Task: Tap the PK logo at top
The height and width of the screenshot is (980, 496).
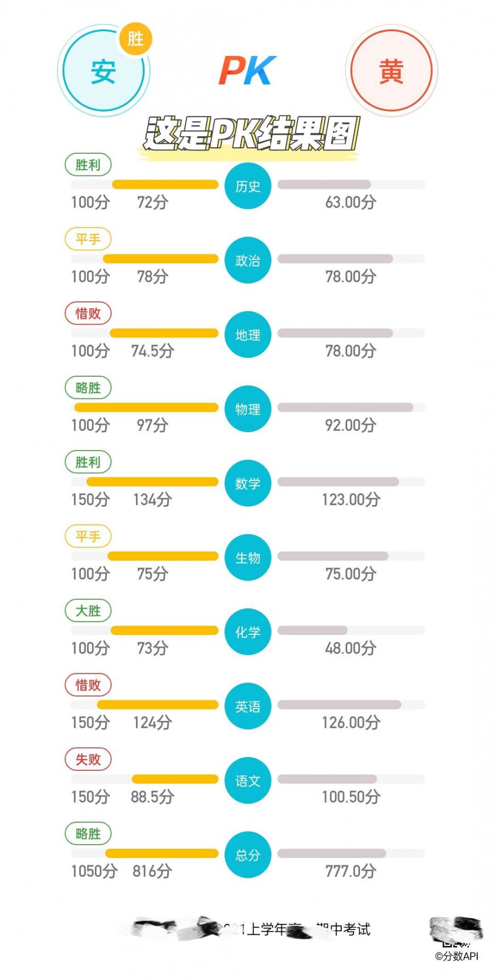Action: click(247, 71)
